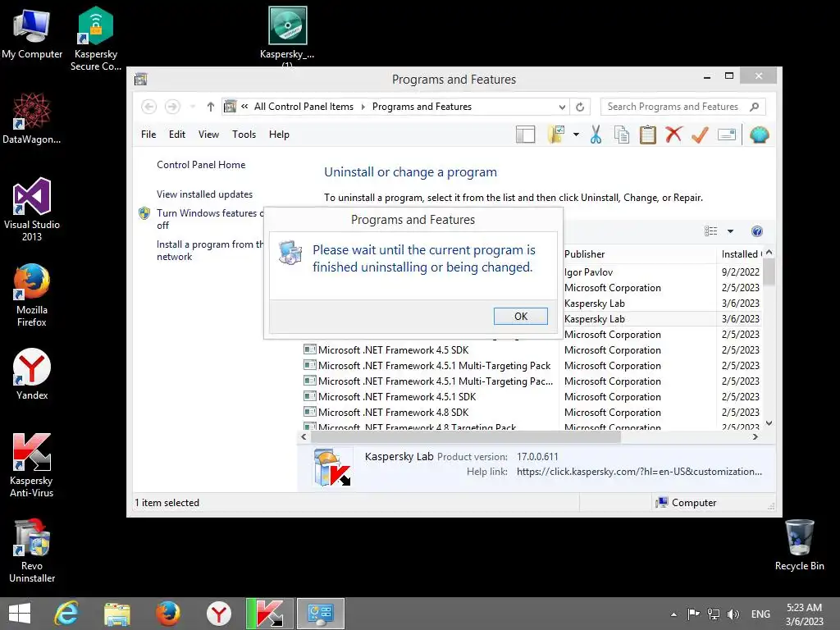840x630 pixels.
Task: Click the Refresh button in address bar
Action: coord(580,107)
